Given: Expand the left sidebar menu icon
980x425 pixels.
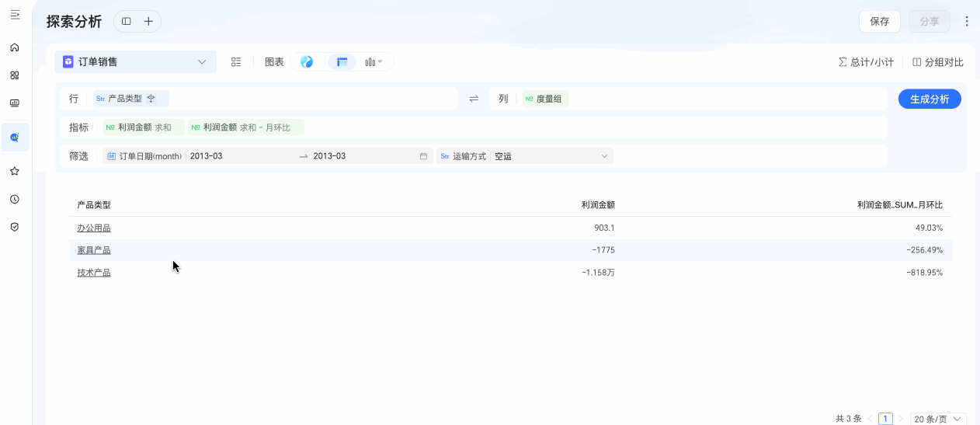Looking at the screenshot, I should [15, 15].
